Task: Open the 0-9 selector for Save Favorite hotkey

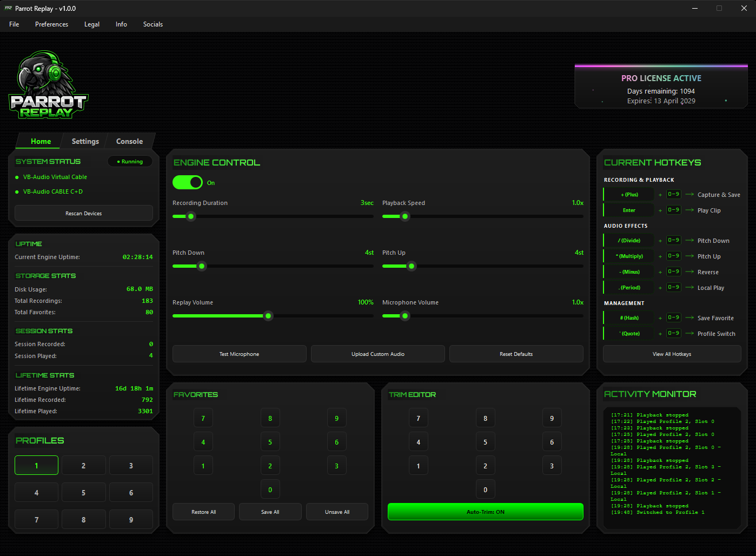Action: coord(673,317)
